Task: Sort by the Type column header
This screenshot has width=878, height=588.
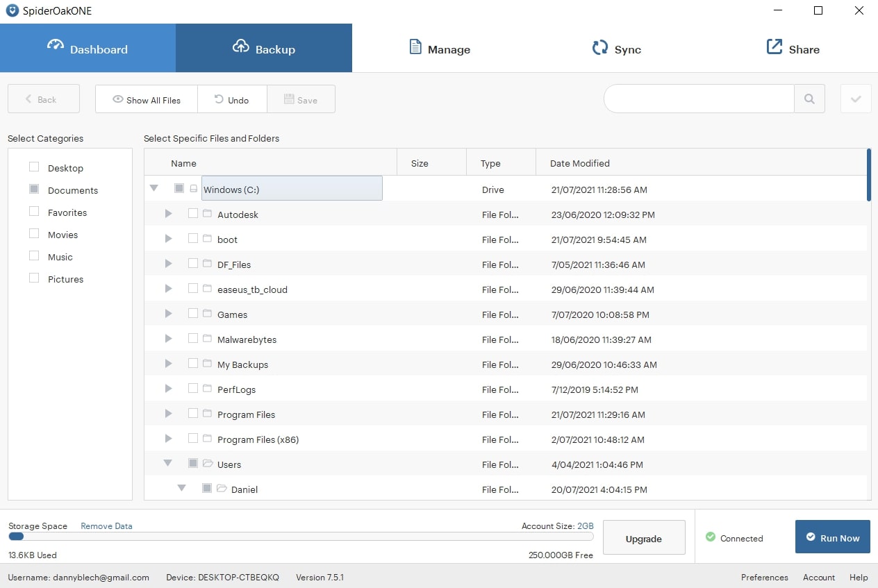Action: coord(501,163)
